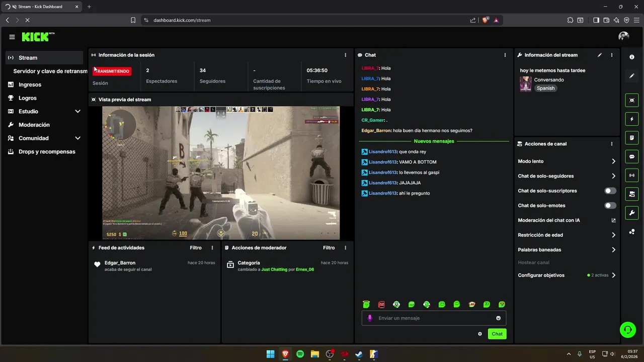Click the Spanish language tag

coord(545,88)
